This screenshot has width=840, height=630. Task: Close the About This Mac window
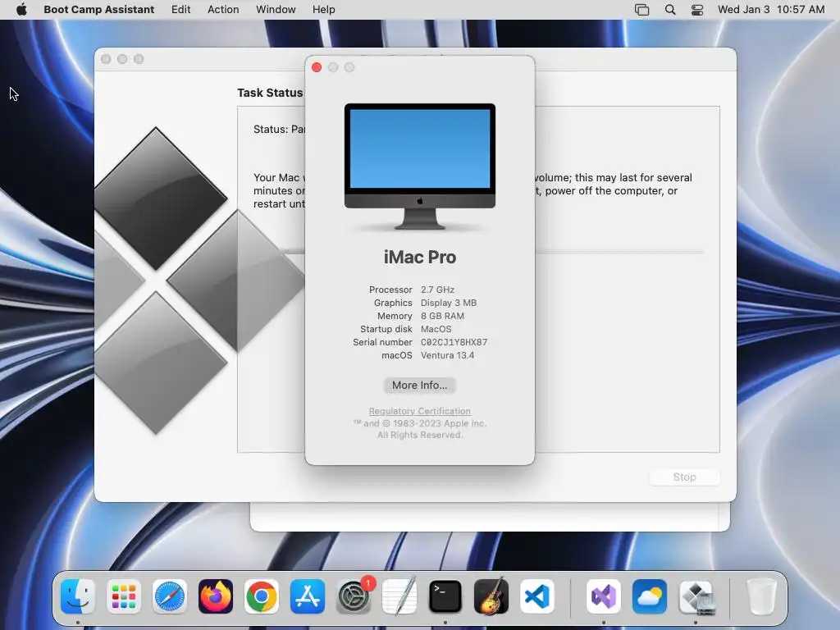317,67
